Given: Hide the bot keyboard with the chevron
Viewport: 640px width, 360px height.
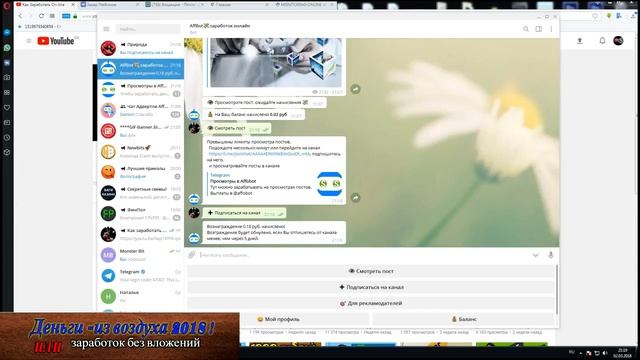Looking at the screenshot, I should click(x=536, y=255).
